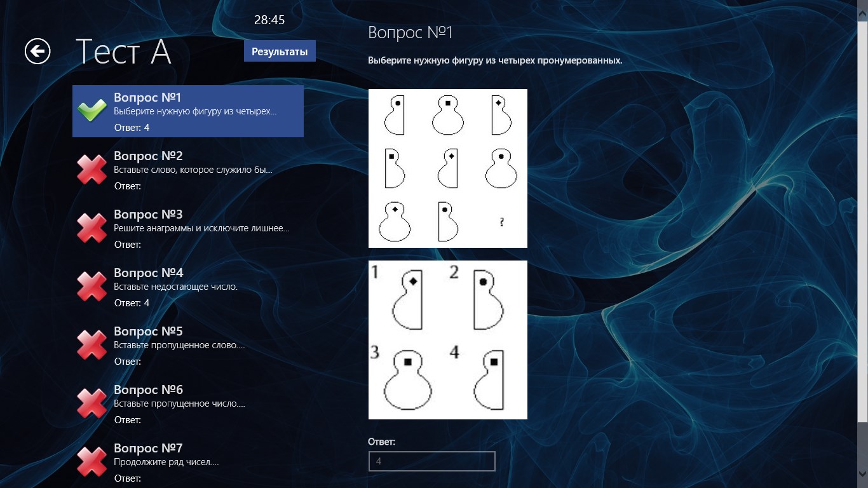The height and width of the screenshot is (488, 868).
Task: Click the four numbered answer figures image
Action: click(x=448, y=340)
